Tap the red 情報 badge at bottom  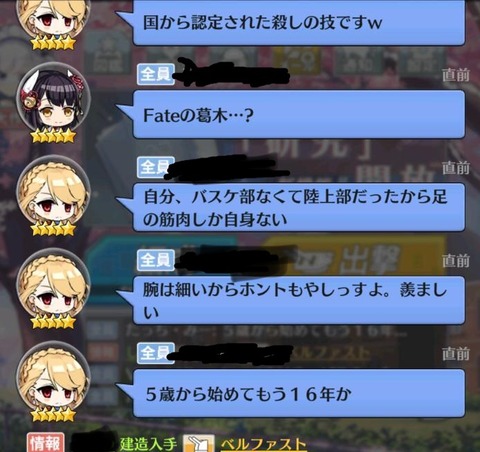click(45, 442)
